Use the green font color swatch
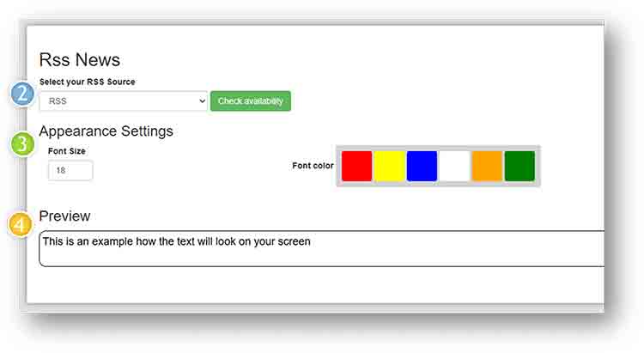This screenshot has width=644, height=353. [519, 166]
